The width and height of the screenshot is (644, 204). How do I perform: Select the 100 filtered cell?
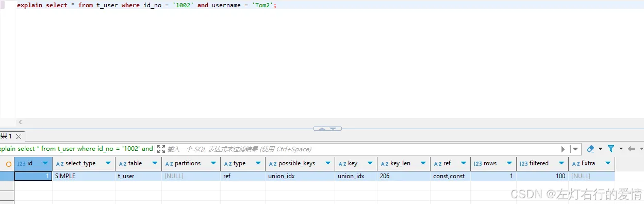pos(542,176)
